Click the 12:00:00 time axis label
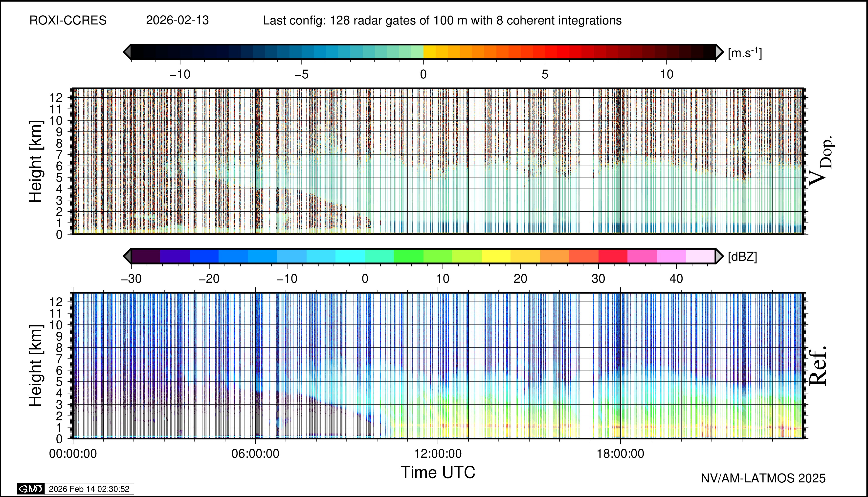 pos(438,454)
